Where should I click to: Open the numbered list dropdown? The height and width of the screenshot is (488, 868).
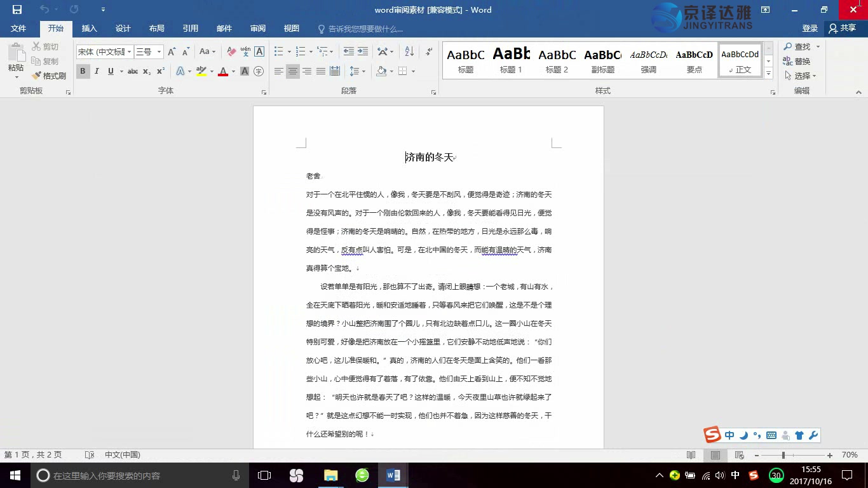(x=311, y=52)
